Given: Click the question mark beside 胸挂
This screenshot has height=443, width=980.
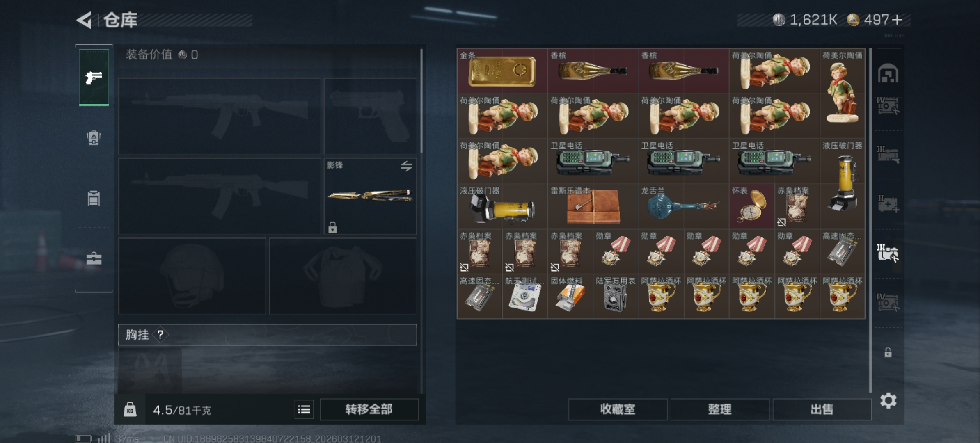Looking at the screenshot, I should click(160, 335).
